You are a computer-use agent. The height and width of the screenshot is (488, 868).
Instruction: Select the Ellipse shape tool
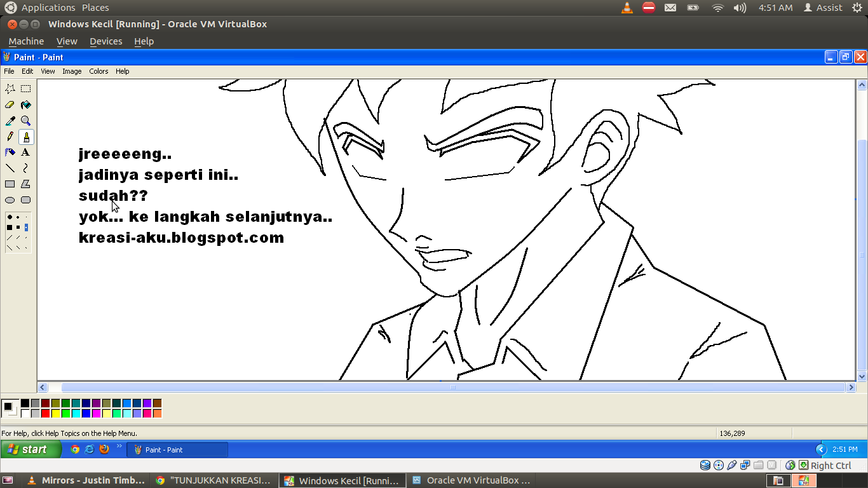[10, 200]
